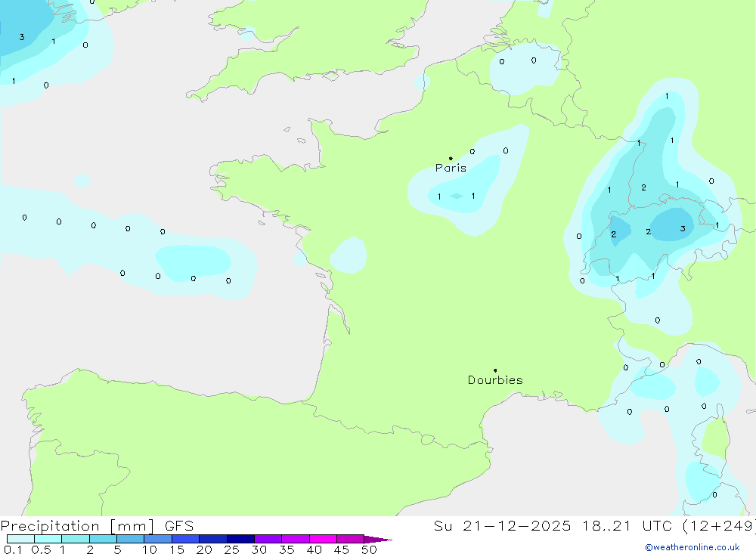Image resolution: width=756 pixels, height=554 pixels.
Task: Click the '18..21 UTC' time range text
Action: pyautogui.click(x=627, y=526)
